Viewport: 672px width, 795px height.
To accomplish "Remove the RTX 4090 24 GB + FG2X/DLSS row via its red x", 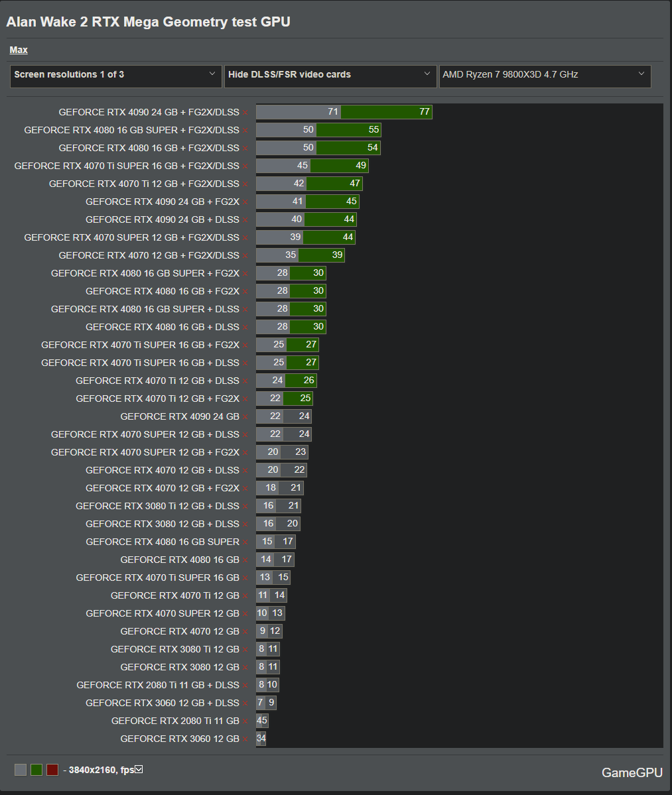I will click(245, 113).
